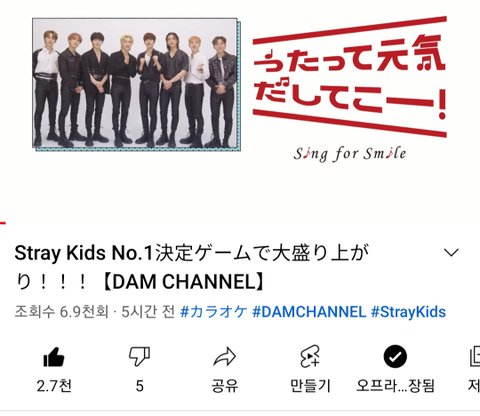Image resolution: width=480 pixels, height=416 pixels.
Task: Tap the save to playlist icon at right edge
Action: [475, 357]
